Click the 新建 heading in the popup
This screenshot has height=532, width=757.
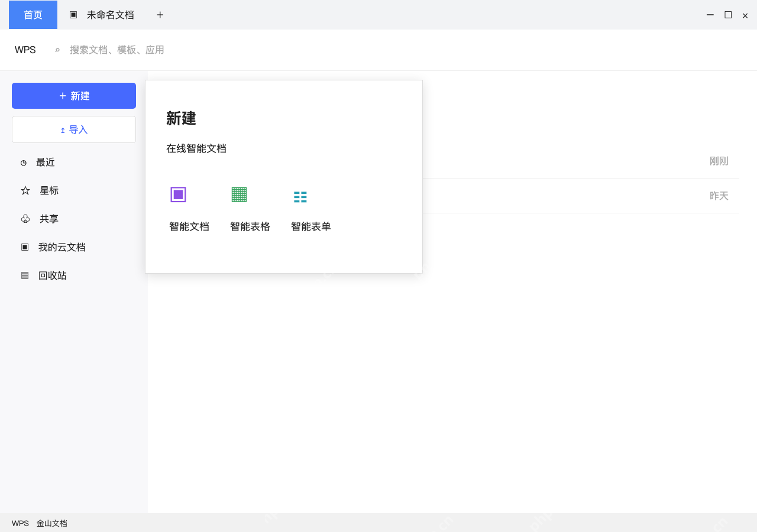[181, 118]
